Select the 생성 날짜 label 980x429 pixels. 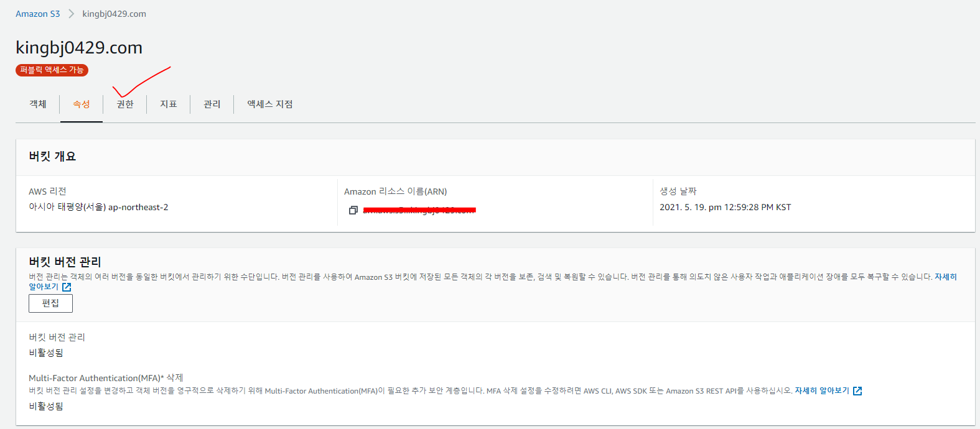(678, 191)
